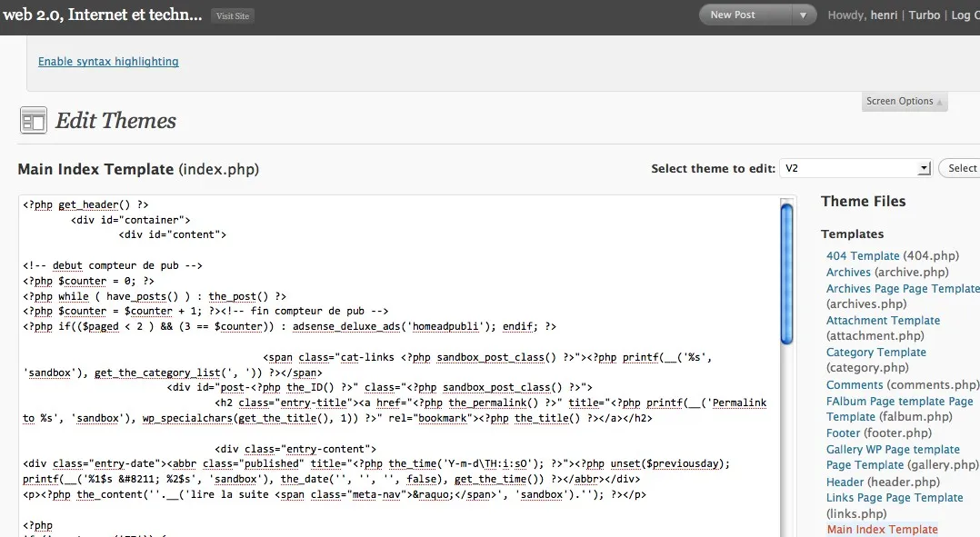This screenshot has height=537, width=980.
Task: Click the Turbo link in header
Action: tap(924, 15)
